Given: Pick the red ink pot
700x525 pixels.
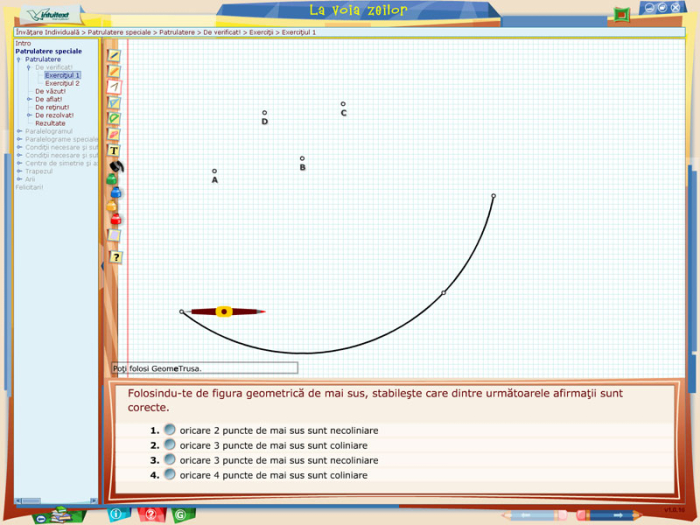Looking at the screenshot, I should pos(116,219).
